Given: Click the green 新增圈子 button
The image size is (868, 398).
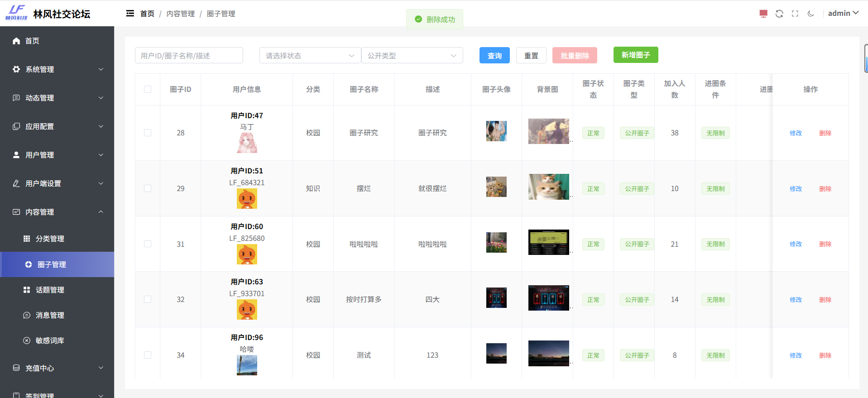Looking at the screenshot, I should [x=636, y=55].
